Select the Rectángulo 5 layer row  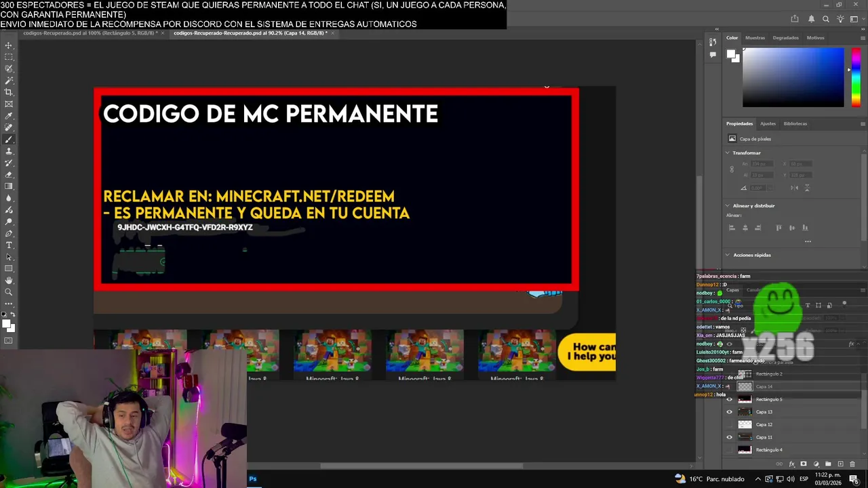click(x=793, y=399)
